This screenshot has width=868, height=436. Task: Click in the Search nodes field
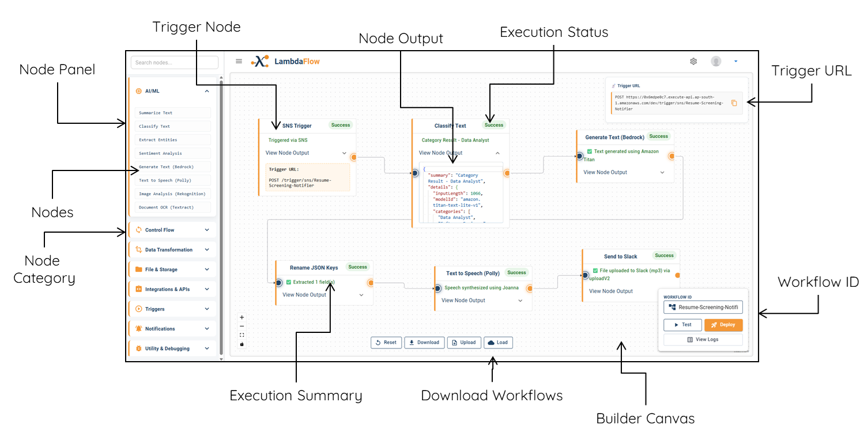175,62
